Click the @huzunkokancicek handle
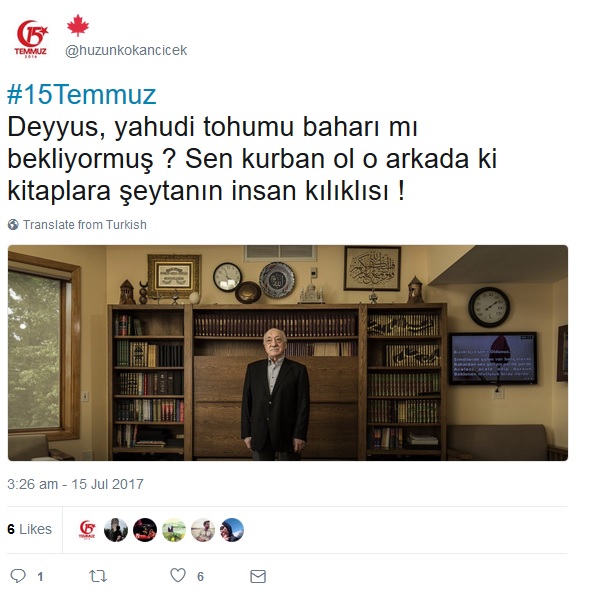 point(126,50)
